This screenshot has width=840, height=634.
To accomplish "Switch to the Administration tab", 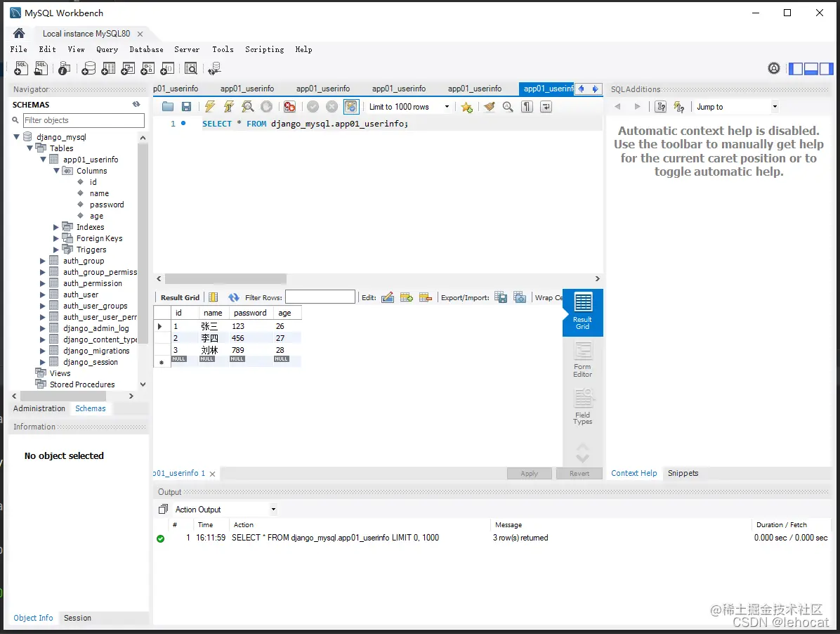I will (x=39, y=408).
